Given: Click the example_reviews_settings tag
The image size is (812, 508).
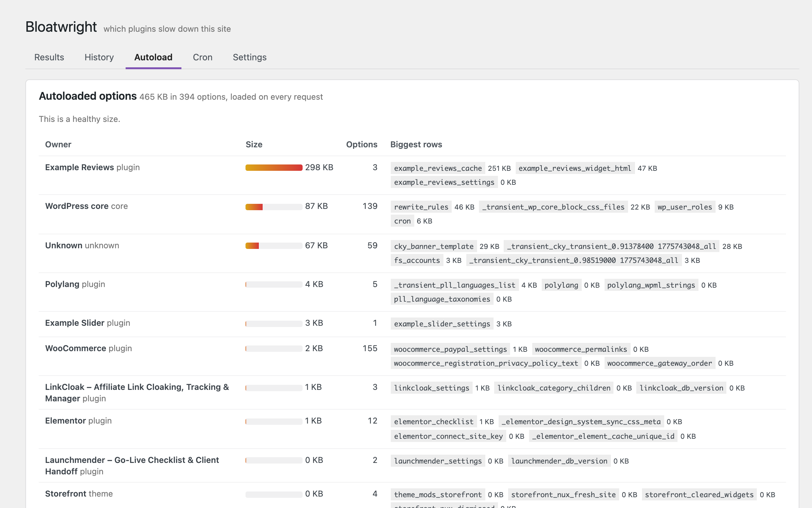Looking at the screenshot, I should pyautogui.click(x=444, y=182).
